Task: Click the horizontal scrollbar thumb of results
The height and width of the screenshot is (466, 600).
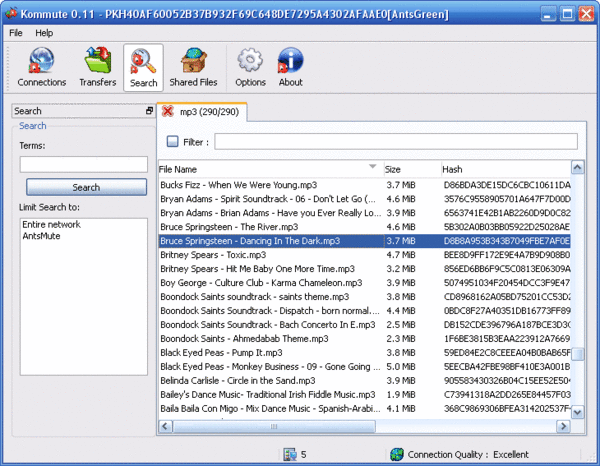Action: coord(274,426)
